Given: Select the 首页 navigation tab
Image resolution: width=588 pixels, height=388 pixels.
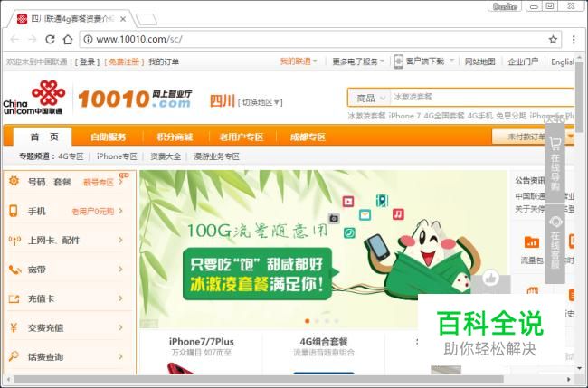Looking at the screenshot, I should pyautogui.click(x=43, y=137).
